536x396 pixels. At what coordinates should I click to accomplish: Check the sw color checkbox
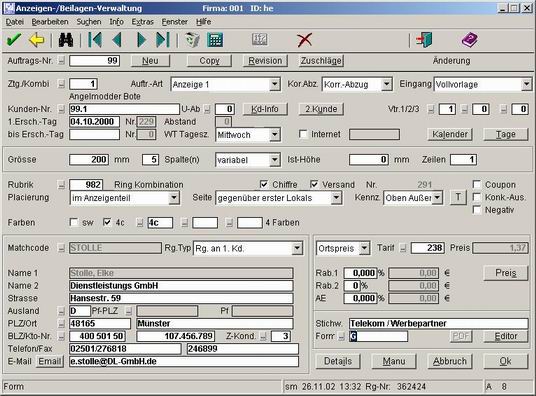[x=73, y=222]
